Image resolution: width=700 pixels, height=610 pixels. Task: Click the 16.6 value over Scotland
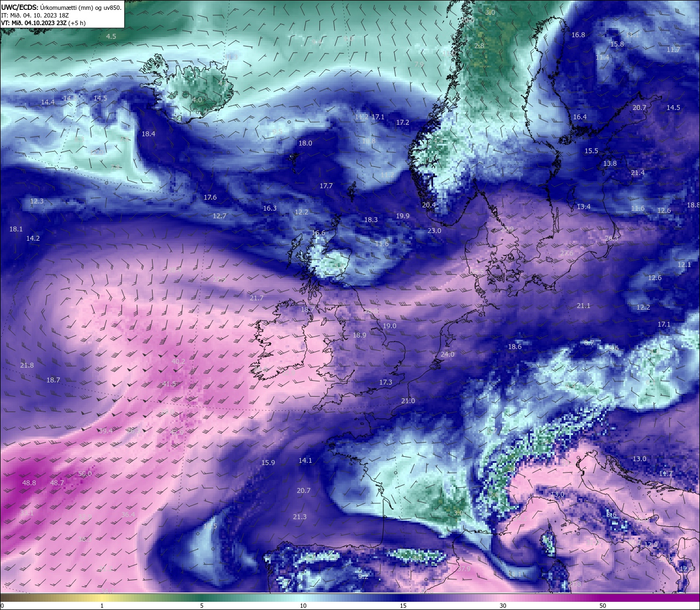pyautogui.click(x=318, y=233)
